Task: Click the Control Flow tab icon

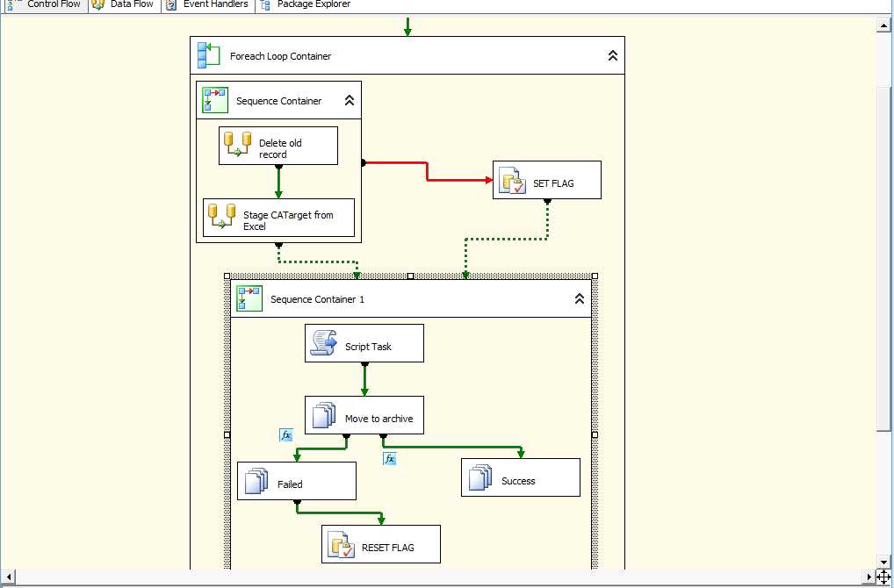Action: (x=14, y=5)
